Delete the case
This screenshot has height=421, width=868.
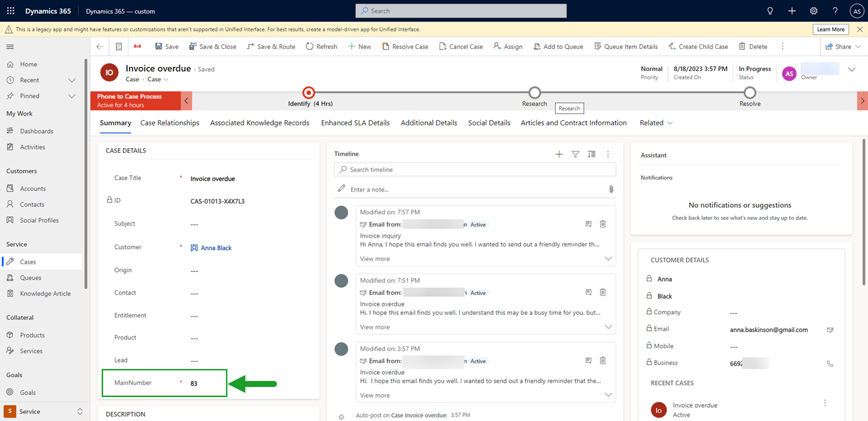pos(753,47)
